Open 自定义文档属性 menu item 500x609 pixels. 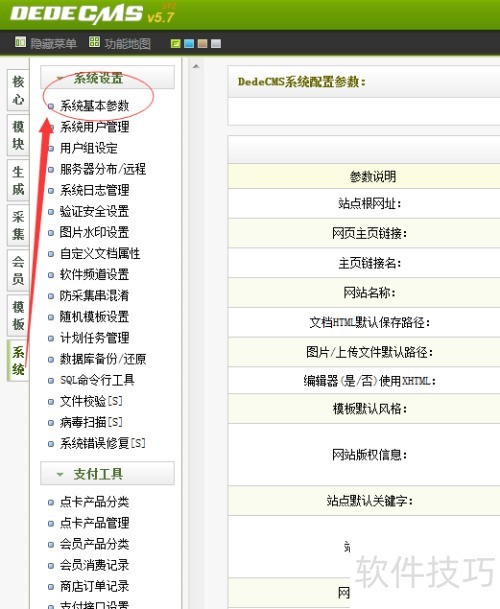[100, 254]
